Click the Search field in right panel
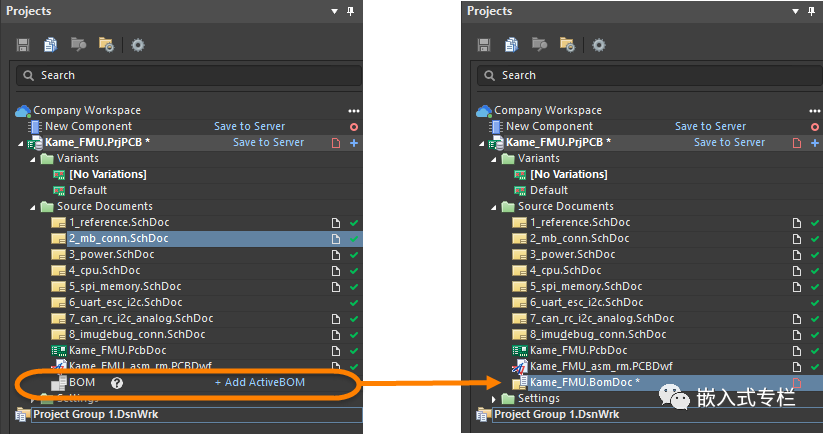Screen dimensions: 823x434 tap(650, 76)
